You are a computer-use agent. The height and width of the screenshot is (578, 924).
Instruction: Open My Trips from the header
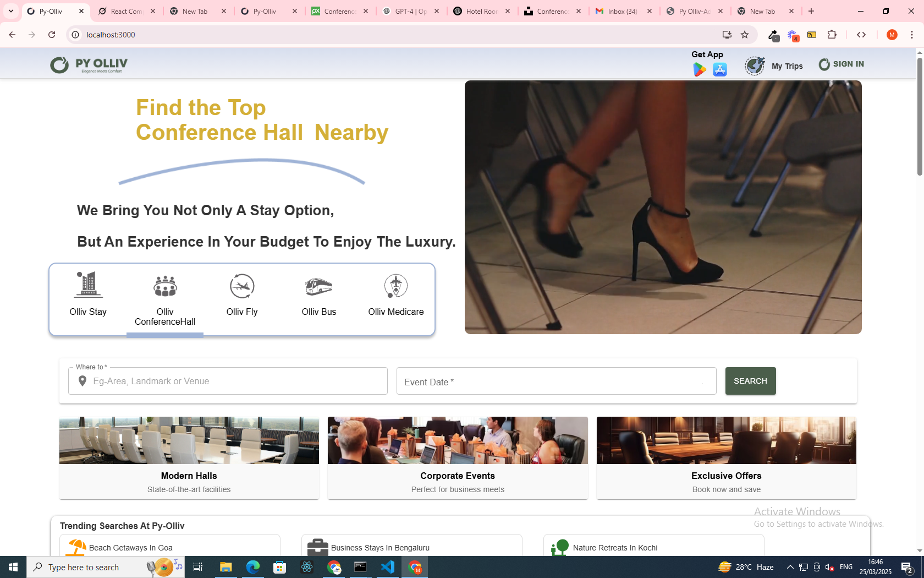tap(774, 66)
